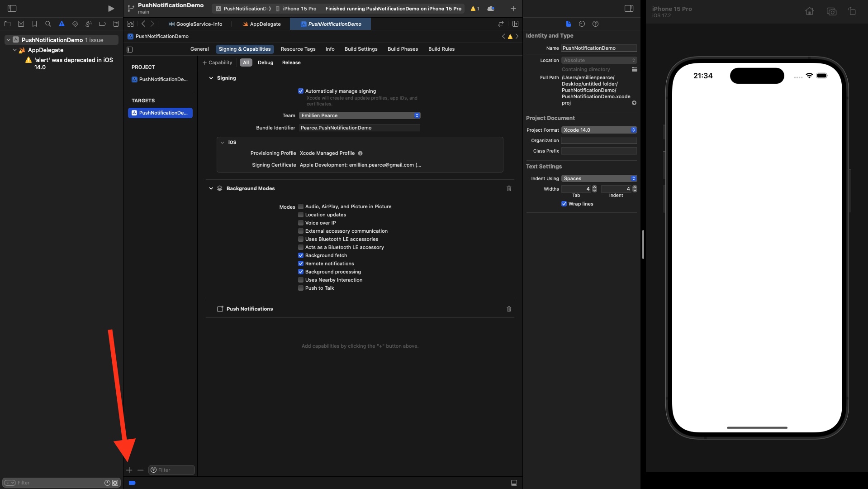Open the AppDelegate editor tab
The image size is (868, 489).
pyautogui.click(x=262, y=24)
